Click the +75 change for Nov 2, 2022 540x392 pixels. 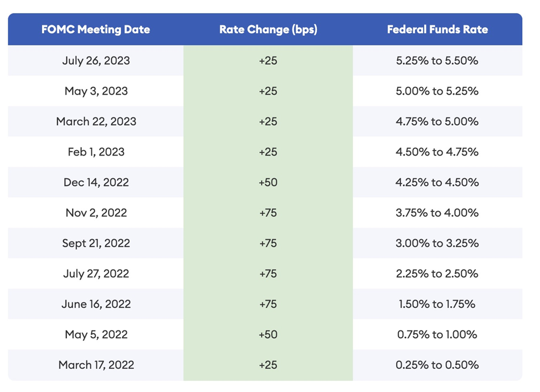[x=268, y=213]
